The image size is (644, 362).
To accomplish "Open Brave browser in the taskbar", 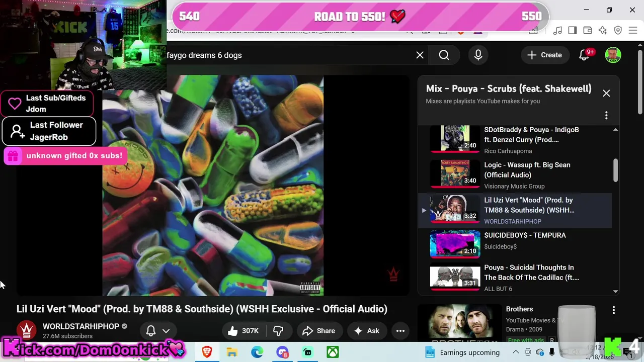I will [x=207, y=352].
